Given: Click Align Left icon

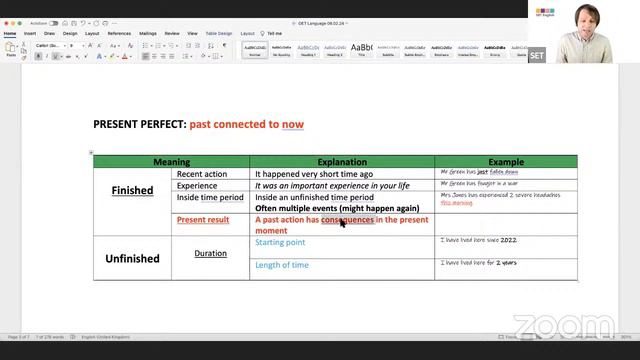Looking at the screenshot, I should [145, 56].
